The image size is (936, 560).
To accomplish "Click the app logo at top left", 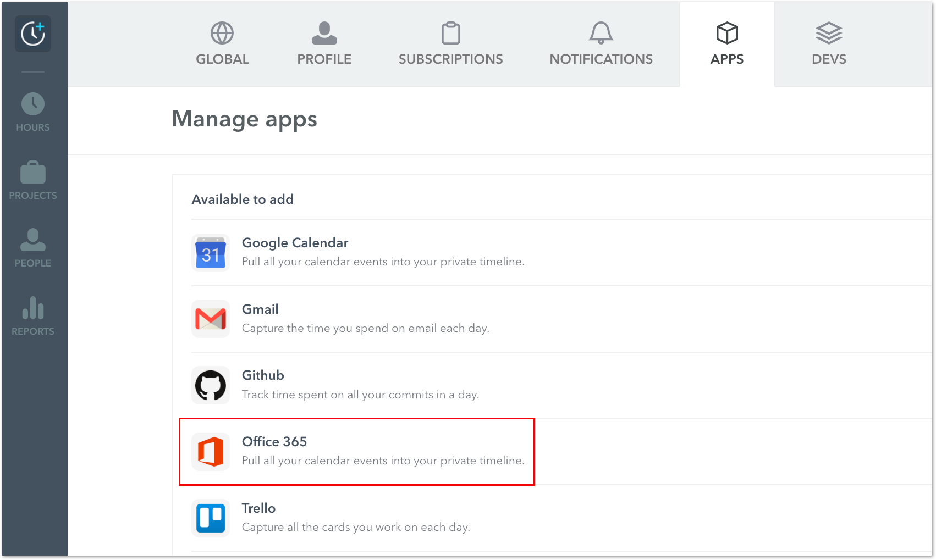I will (32, 34).
